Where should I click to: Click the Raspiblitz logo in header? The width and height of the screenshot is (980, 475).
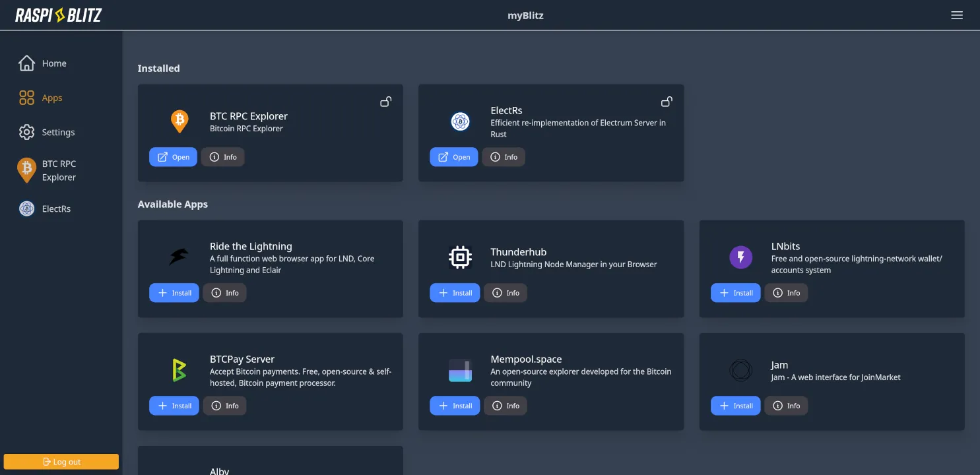59,15
